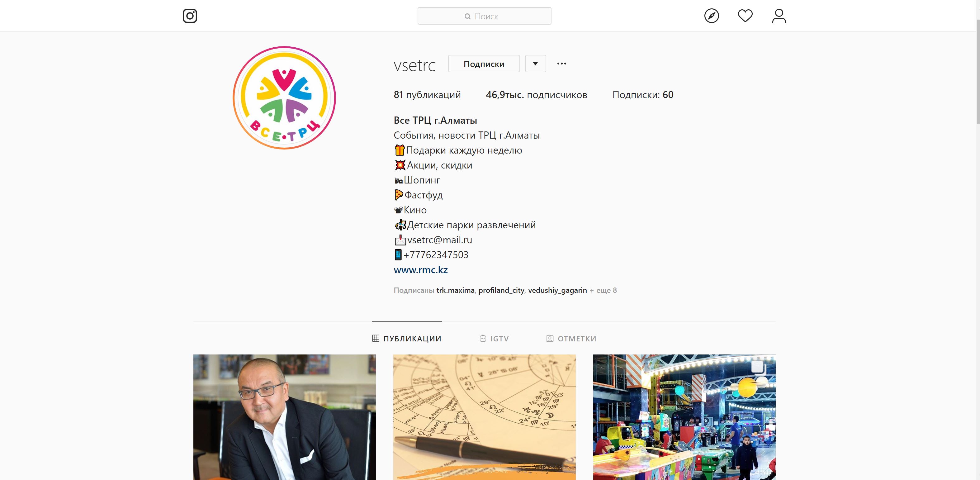
Task: Open the three-dots options menu next to vsetrc
Action: click(561, 64)
